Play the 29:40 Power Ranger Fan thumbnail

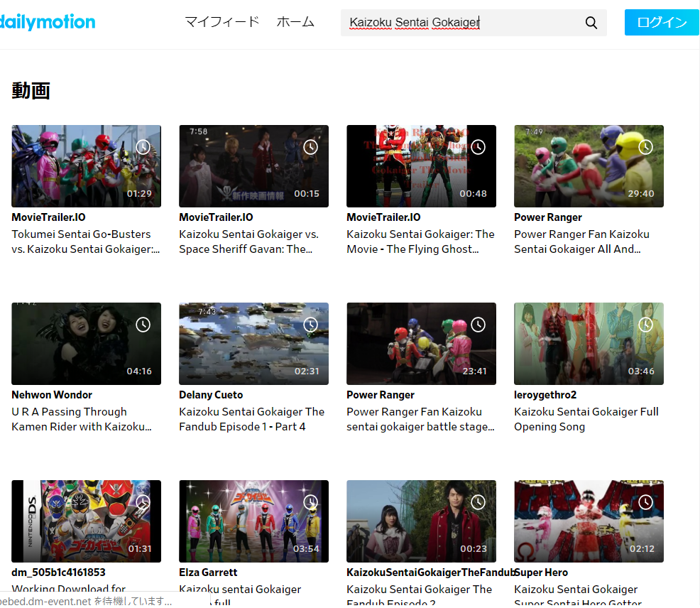[x=589, y=166]
